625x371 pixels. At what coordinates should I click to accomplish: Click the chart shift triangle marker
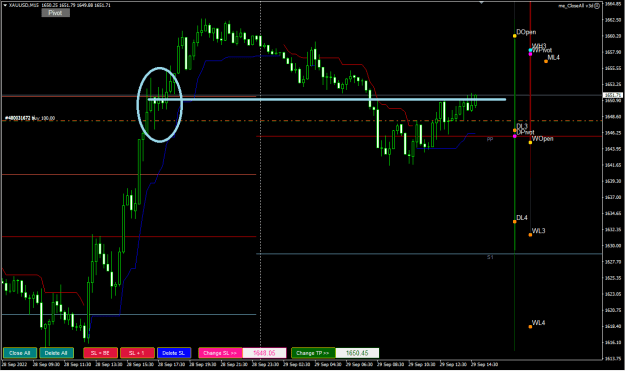pyautogui.click(x=482, y=2)
